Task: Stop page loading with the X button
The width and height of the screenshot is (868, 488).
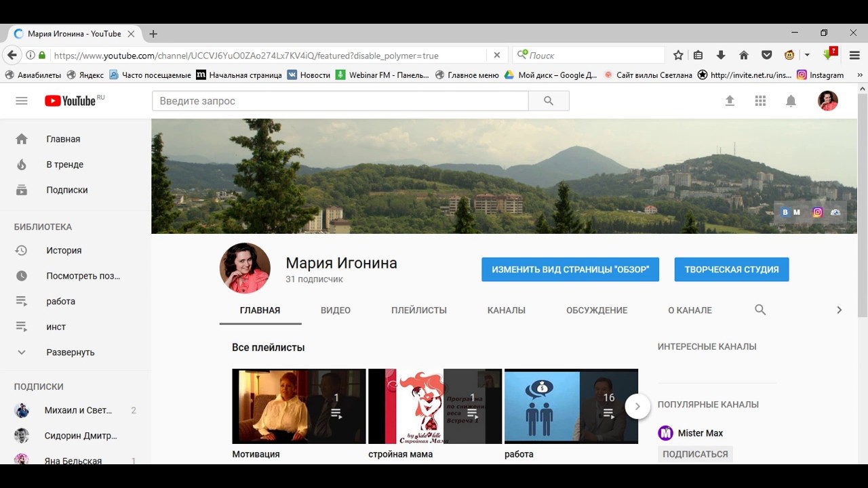Action: (x=496, y=56)
